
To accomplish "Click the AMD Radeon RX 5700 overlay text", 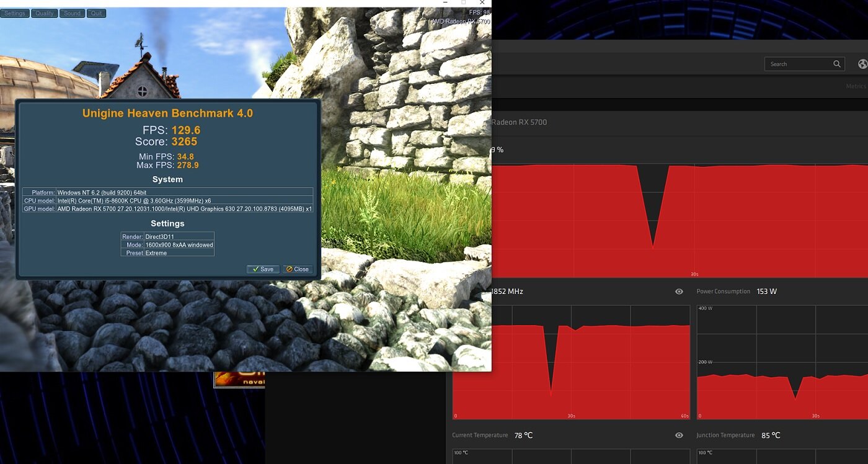I will 461,22.
